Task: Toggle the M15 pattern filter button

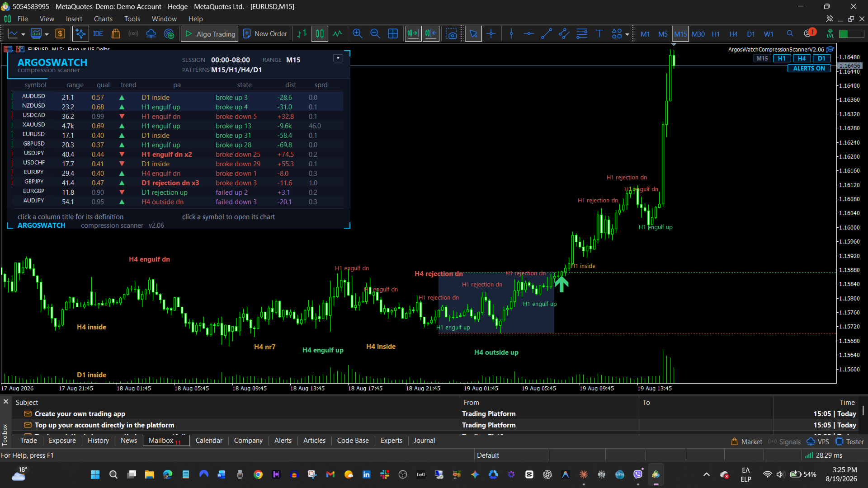Action: [x=762, y=58]
